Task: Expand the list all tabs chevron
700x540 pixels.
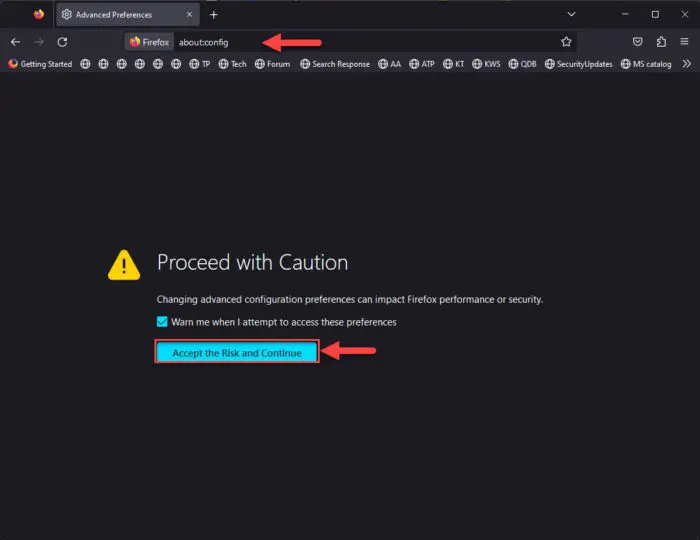Action: coord(571,14)
